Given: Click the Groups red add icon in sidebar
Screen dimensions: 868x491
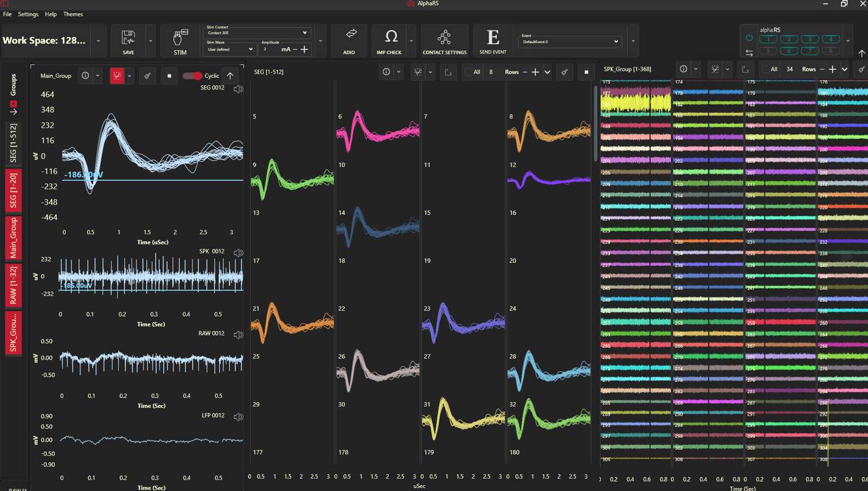Looking at the screenshot, I should [x=13, y=104].
